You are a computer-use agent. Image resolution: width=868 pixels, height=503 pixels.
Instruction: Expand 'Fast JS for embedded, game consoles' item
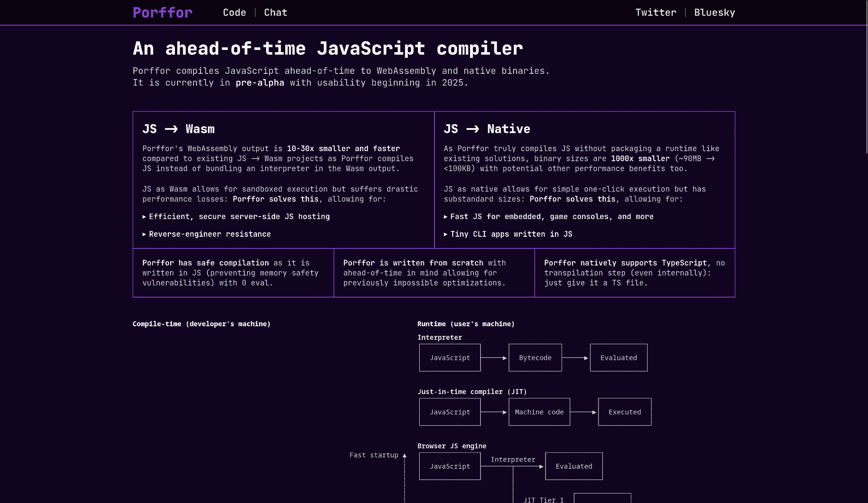pyautogui.click(x=549, y=217)
